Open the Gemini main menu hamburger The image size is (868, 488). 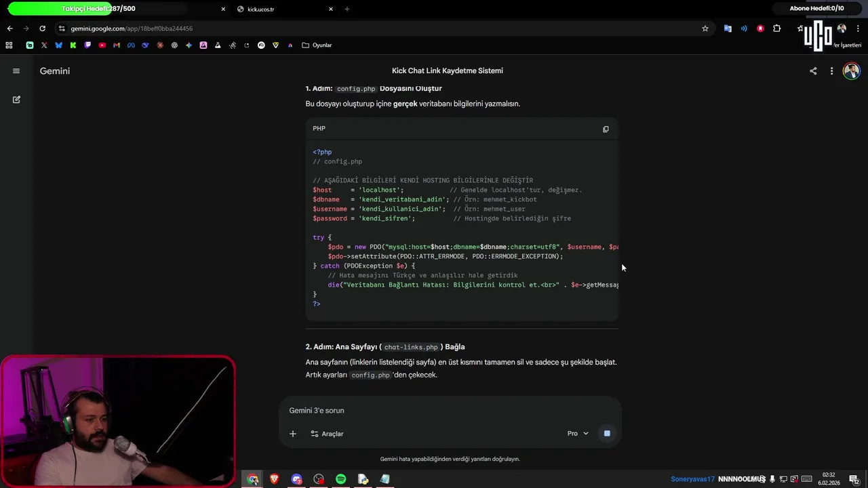16,70
